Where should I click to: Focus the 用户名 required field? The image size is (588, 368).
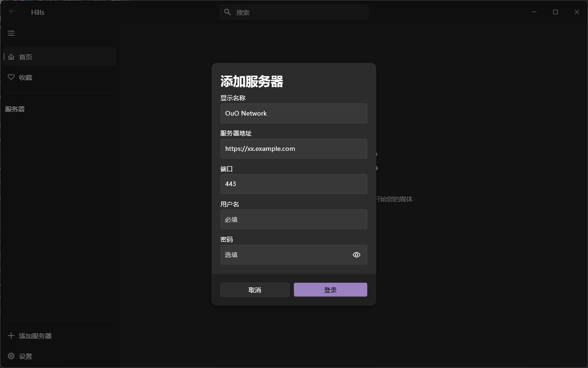click(x=294, y=219)
